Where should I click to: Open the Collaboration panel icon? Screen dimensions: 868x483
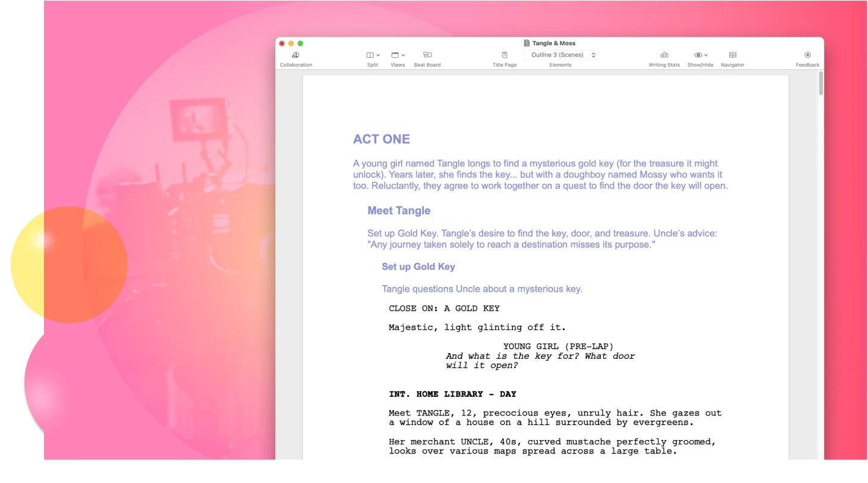tap(296, 55)
